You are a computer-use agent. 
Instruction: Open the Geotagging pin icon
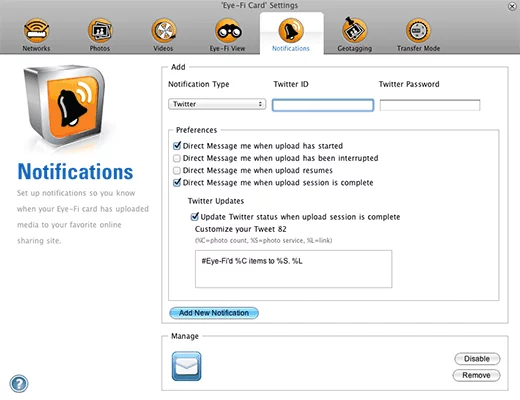point(354,30)
